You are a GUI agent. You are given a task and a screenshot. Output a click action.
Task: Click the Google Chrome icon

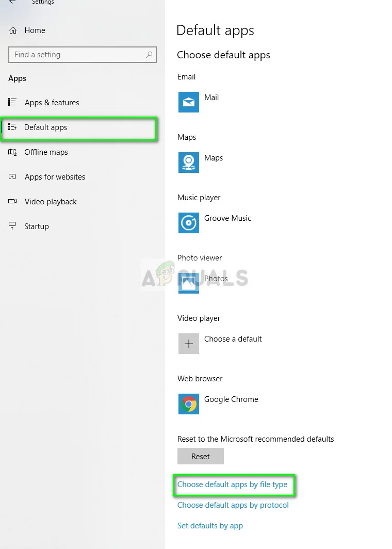pos(189,404)
